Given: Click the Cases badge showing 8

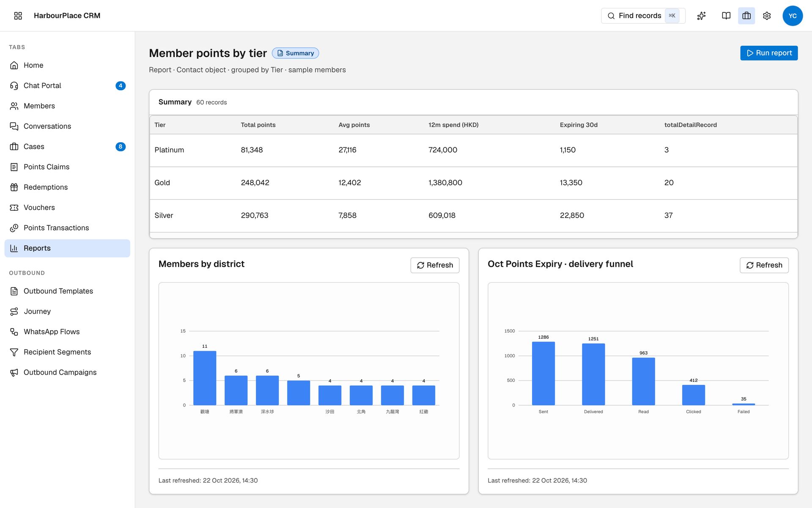Looking at the screenshot, I should pyautogui.click(x=121, y=146).
